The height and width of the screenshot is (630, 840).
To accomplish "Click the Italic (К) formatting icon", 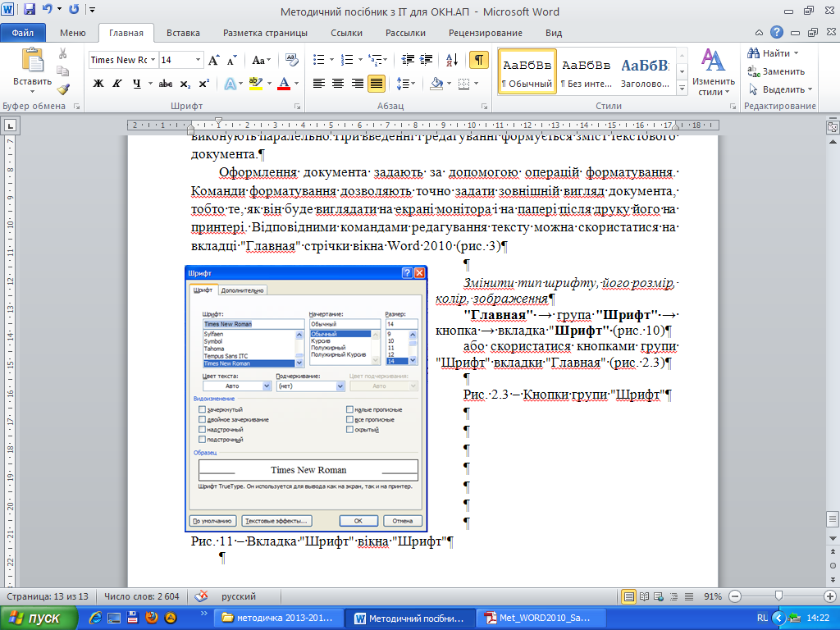I will tap(117, 84).
